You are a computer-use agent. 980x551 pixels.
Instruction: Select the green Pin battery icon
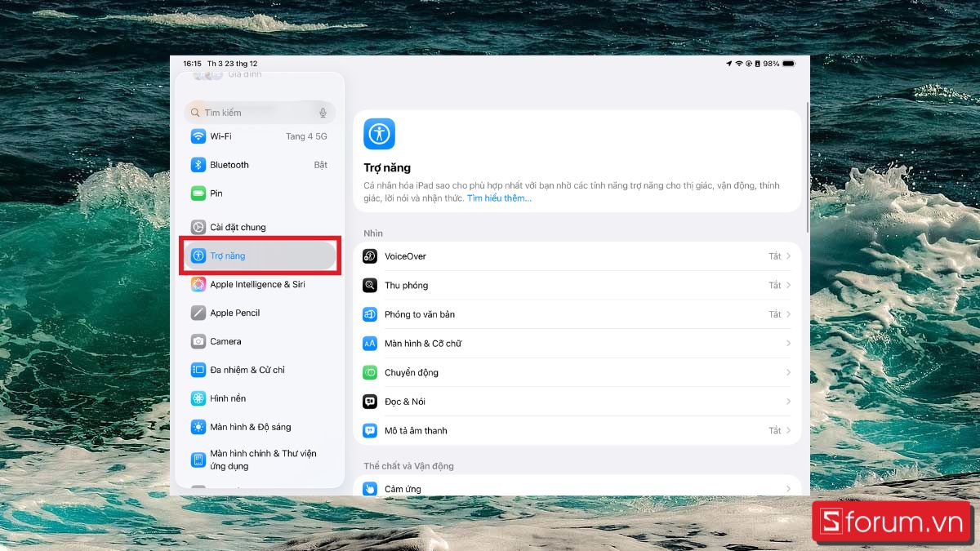198,193
